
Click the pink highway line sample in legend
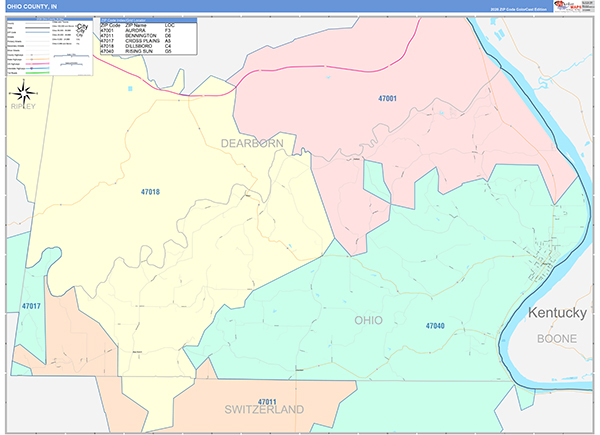coord(38,64)
